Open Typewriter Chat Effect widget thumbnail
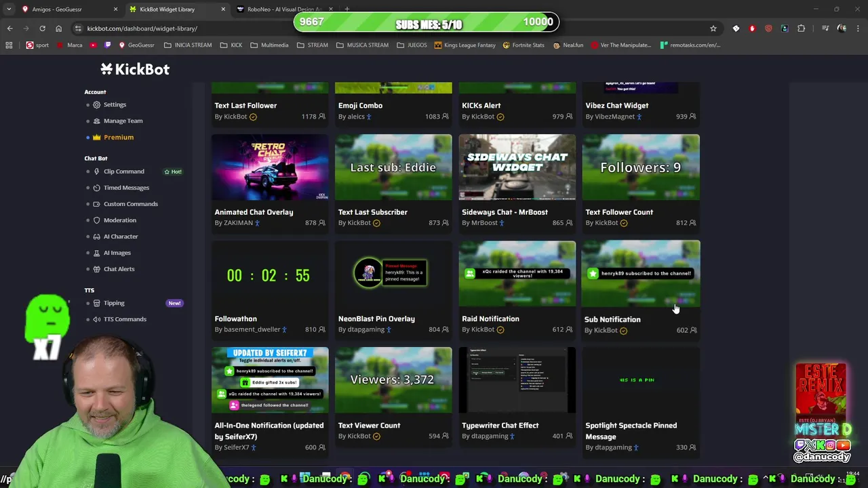The width and height of the screenshot is (868, 488). pos(517,380)
